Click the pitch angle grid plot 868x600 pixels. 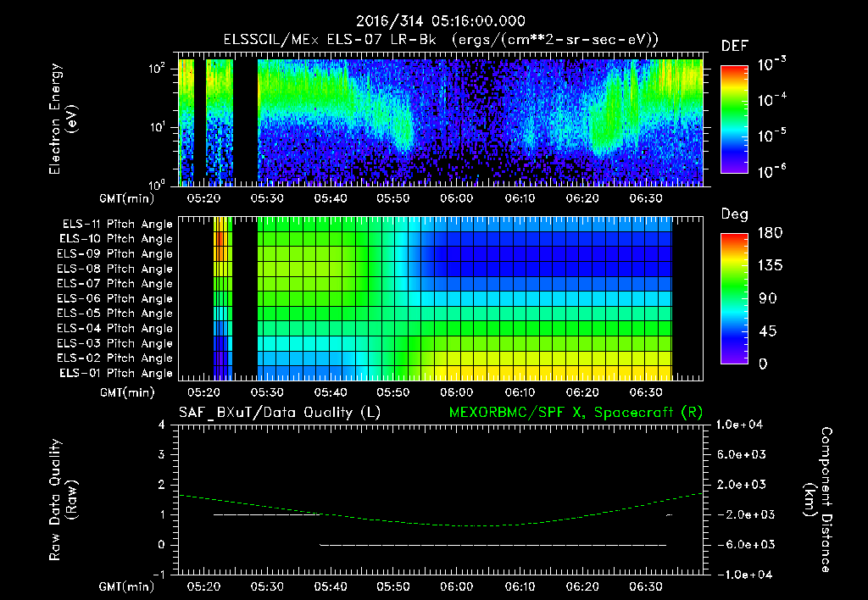click(x=441, y=298)
